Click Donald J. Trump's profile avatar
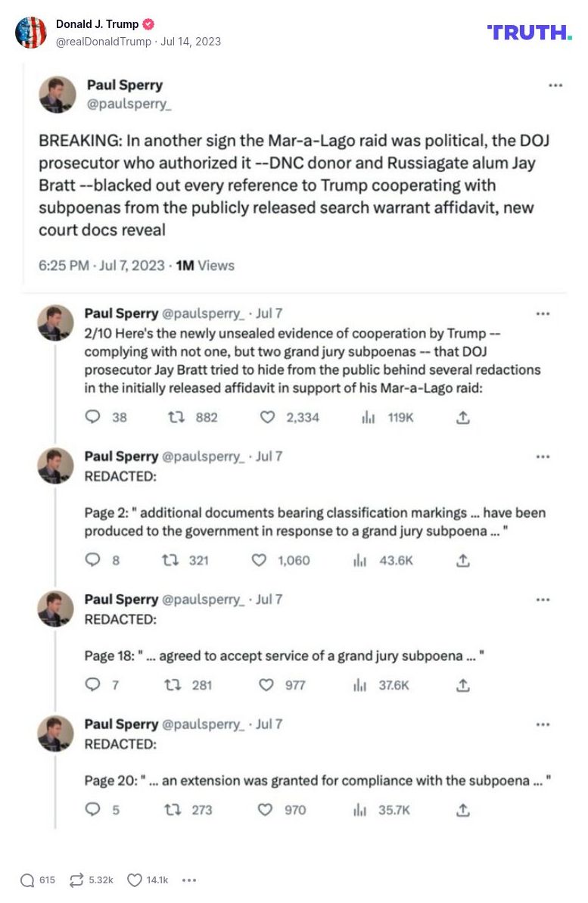588x903 pixels. pos(31,33)
